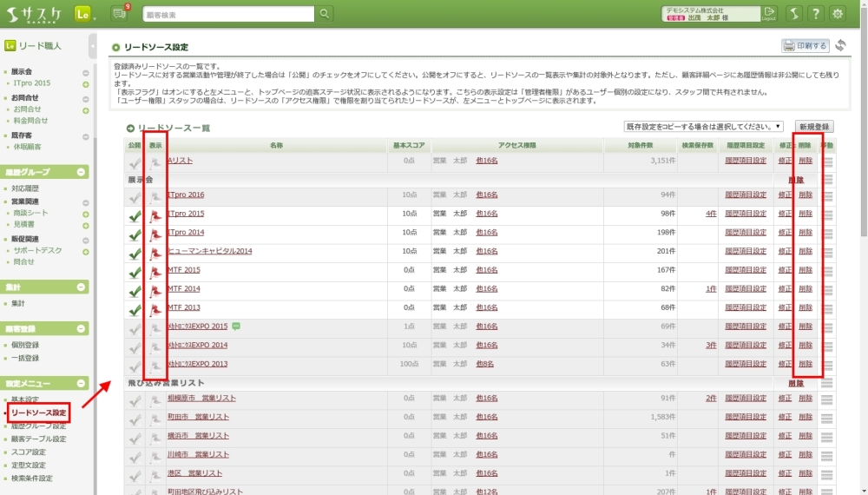Select スコア設定 in the settings menu

pyautogui.click(x=30, y=452)
